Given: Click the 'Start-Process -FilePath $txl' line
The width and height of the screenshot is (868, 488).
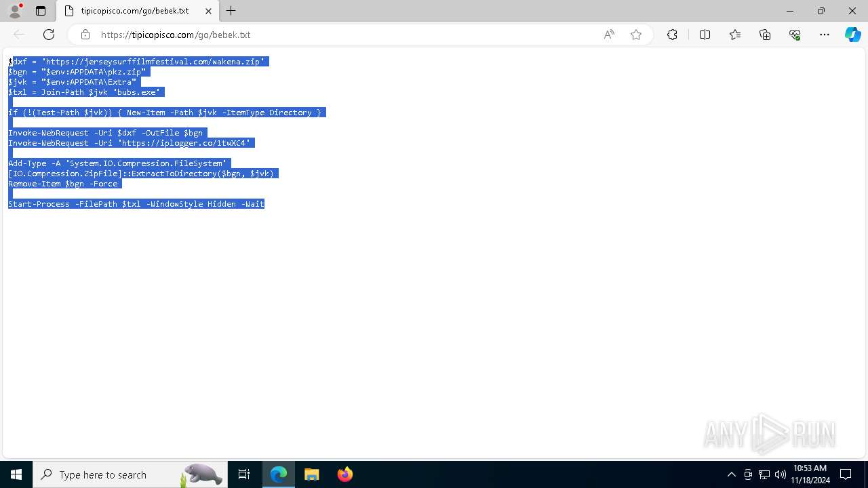Looking at the screenshot, I should [x=136, y=204].
